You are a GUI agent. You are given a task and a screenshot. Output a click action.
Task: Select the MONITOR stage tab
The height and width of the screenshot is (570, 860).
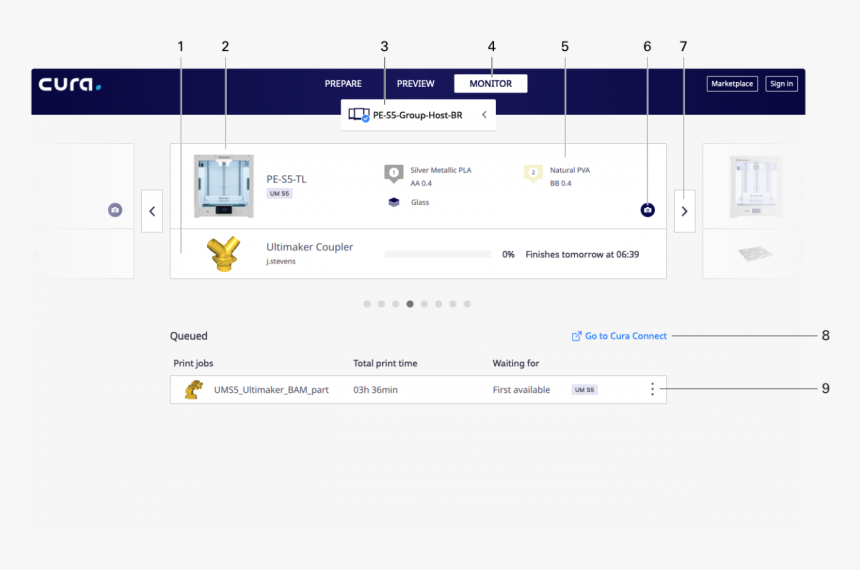pyautogui.click(x=490, y=83)
